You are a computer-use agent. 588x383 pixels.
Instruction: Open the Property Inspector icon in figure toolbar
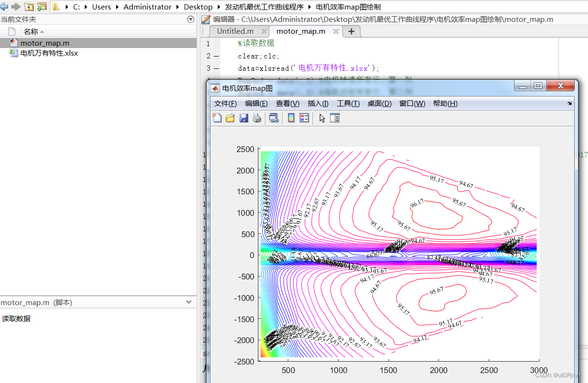tap(335, 118)
